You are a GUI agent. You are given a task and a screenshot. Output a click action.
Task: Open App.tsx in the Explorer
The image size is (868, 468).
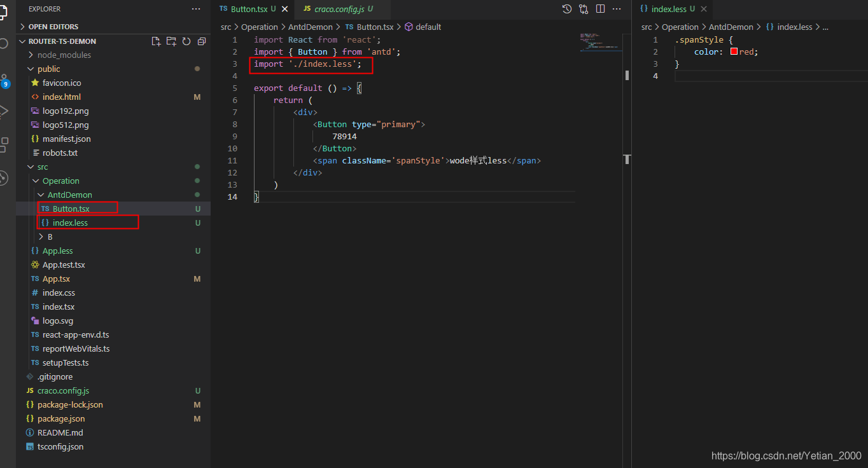(x=56, y=279)
